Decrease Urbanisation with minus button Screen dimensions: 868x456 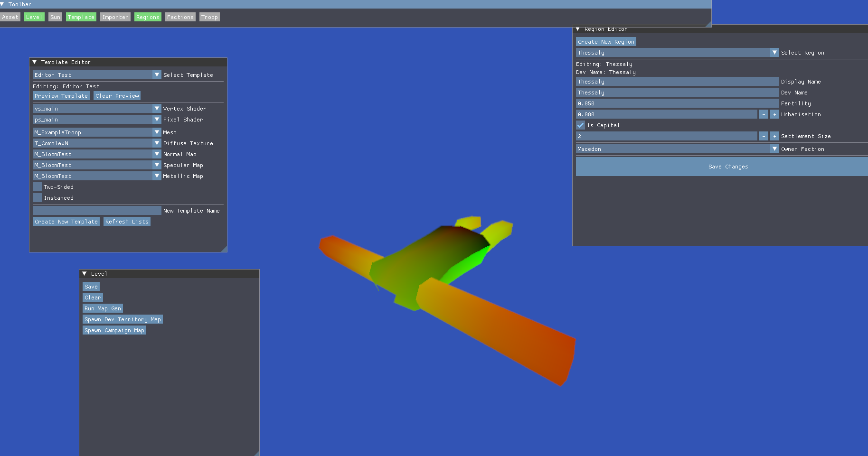click(764, 114)
